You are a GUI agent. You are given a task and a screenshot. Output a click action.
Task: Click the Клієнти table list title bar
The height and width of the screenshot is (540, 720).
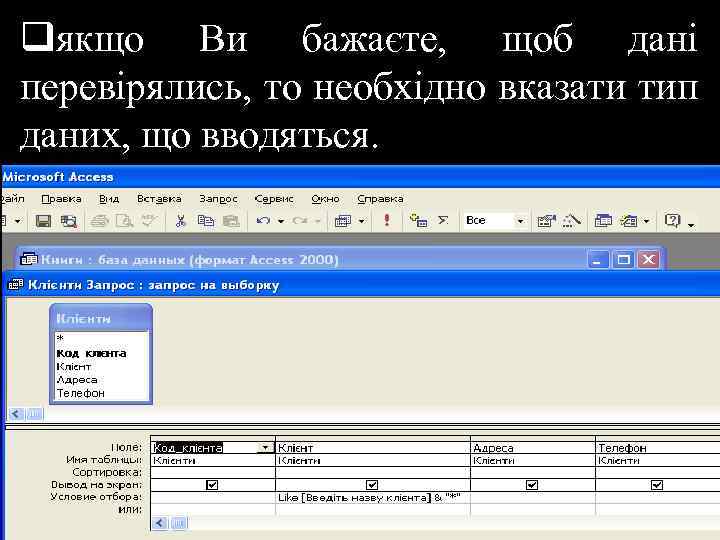[x=101, y=318]
